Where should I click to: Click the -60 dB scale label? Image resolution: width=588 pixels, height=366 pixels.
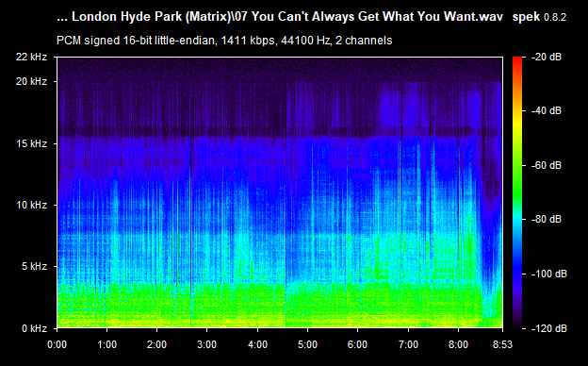point(547,165)
